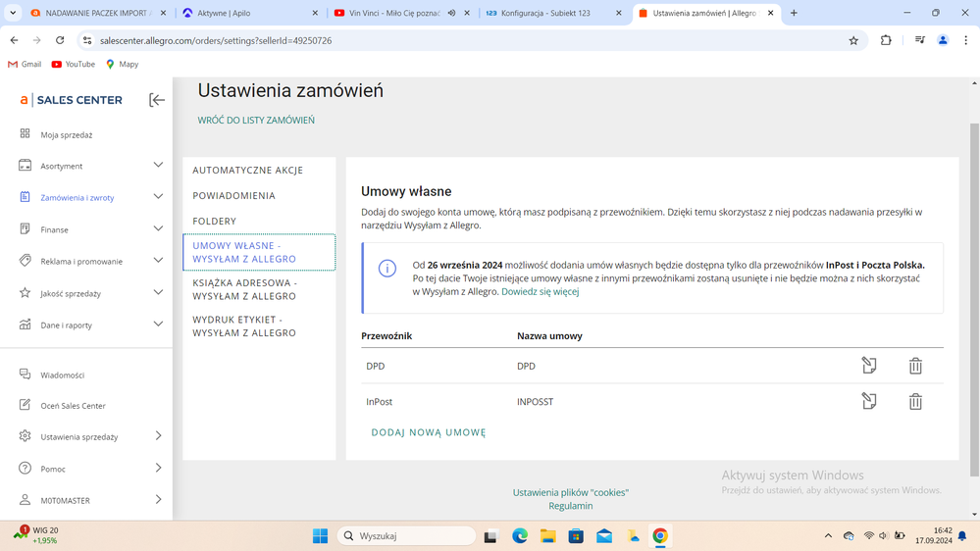Select Wydruk etykiet - Wysyłam z Allegro tab
This screenshot has height=551, width=980.
(x=244, y=326)
